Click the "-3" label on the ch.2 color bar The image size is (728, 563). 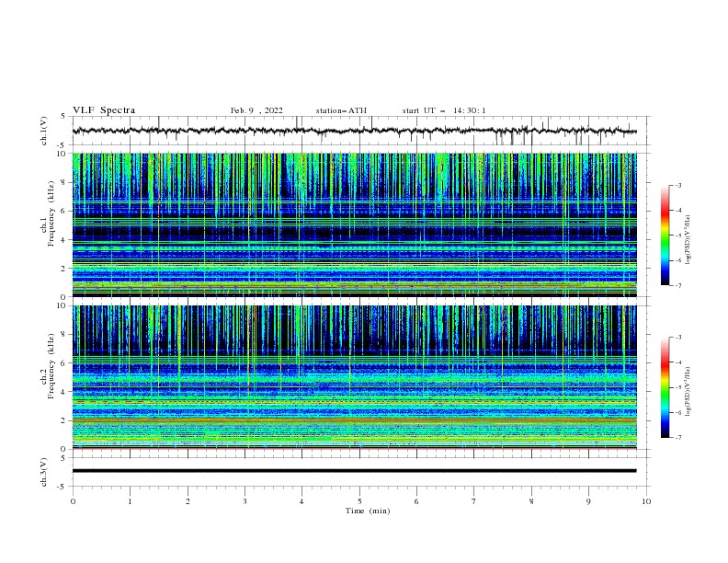click(678, 338)
